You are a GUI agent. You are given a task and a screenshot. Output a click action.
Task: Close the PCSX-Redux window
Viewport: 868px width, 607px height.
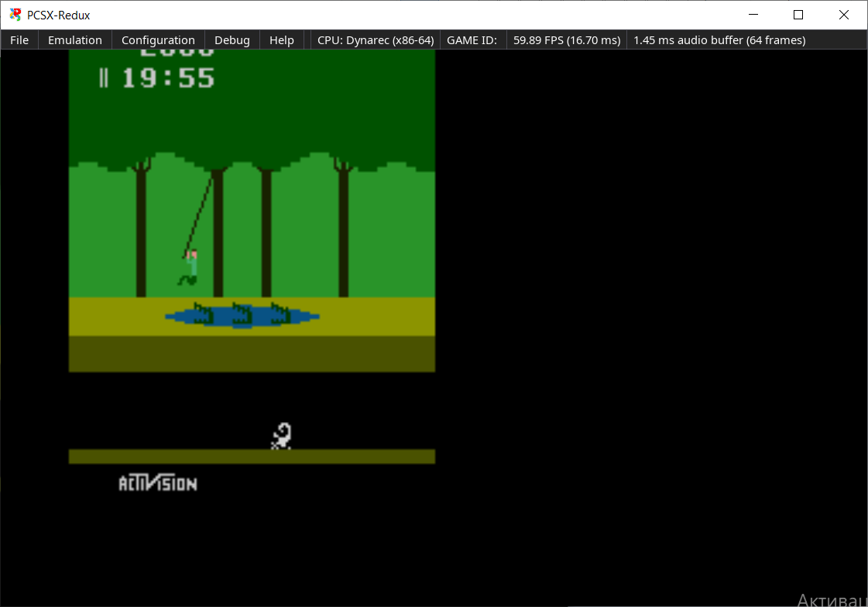click(843, 15)
